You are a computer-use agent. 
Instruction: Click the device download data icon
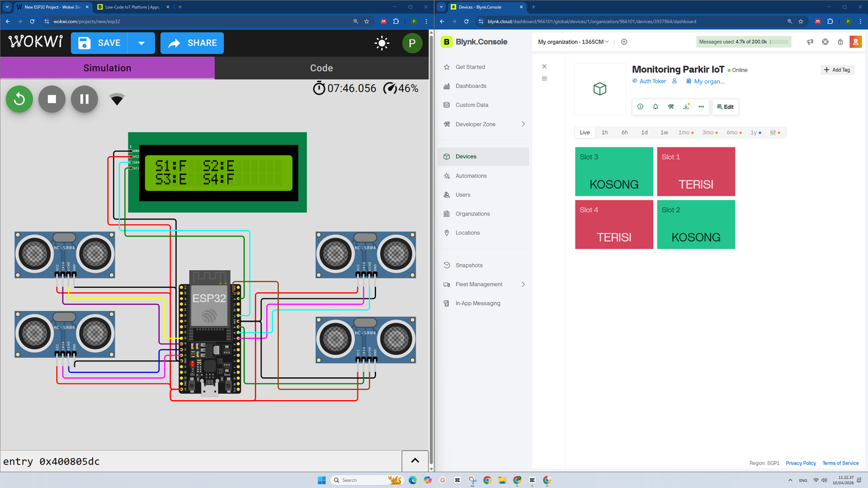(x=686, y=107)
